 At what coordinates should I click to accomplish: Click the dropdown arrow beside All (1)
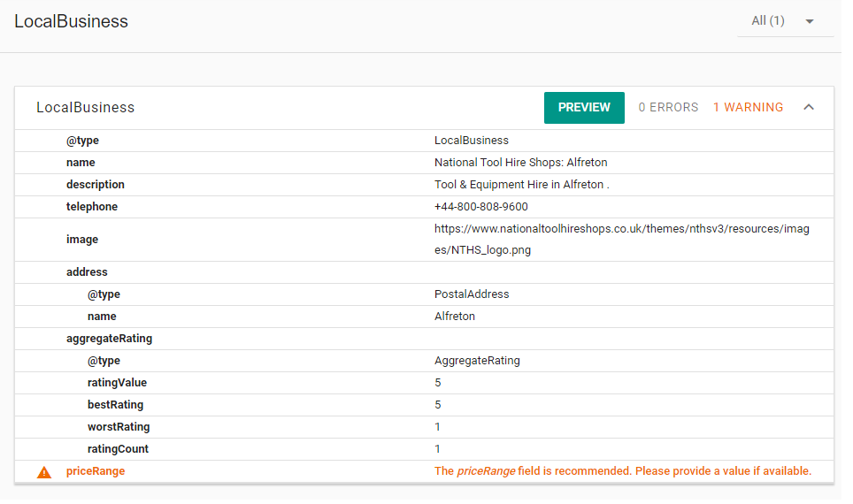point(810,22)
